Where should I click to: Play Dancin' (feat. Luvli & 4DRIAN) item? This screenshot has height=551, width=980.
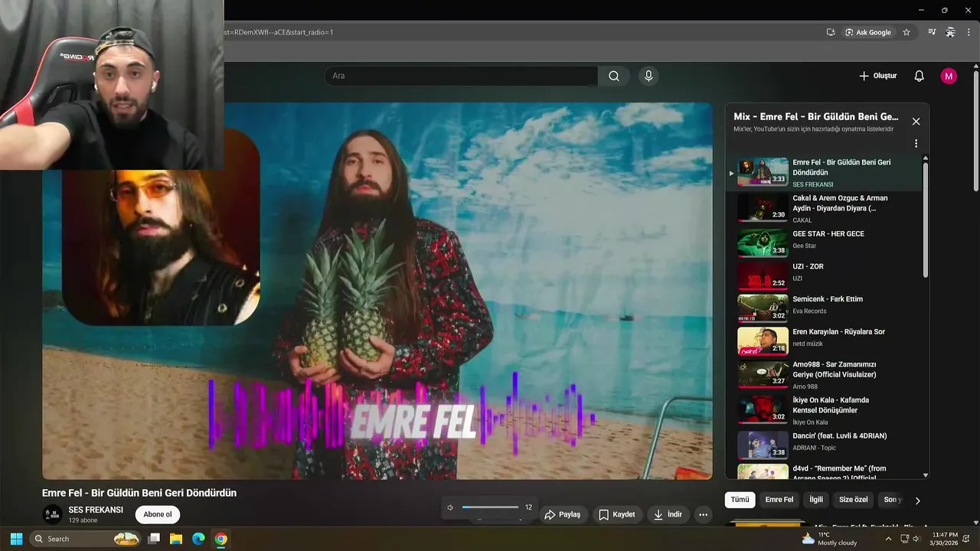click(x=825, y=444)
